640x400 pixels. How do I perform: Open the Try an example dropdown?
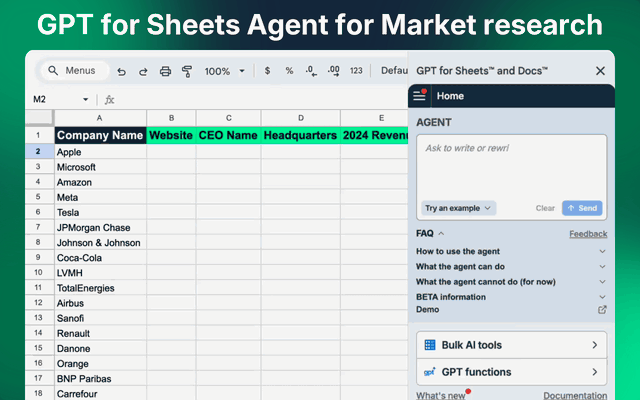click(458, 208)
